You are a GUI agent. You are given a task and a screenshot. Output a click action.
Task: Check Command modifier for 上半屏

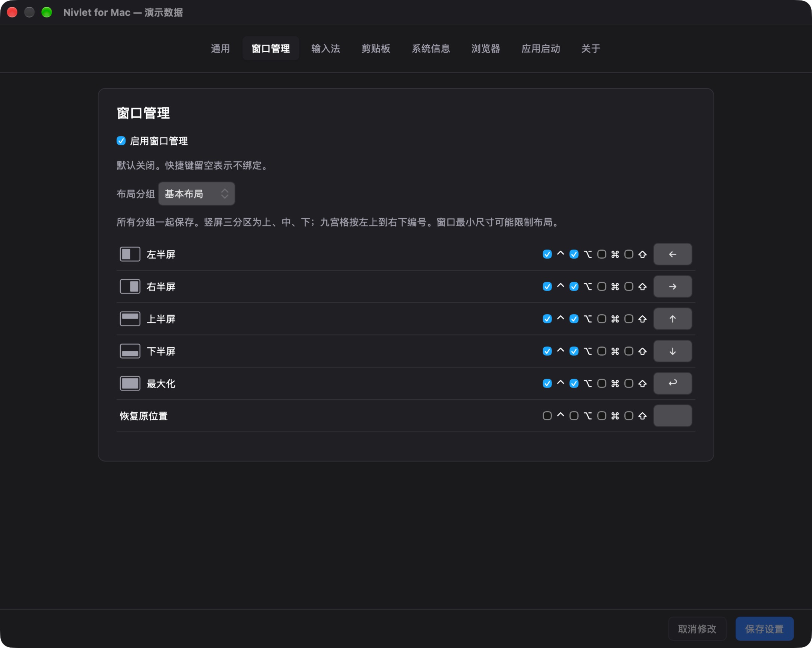tap(601, 319)
